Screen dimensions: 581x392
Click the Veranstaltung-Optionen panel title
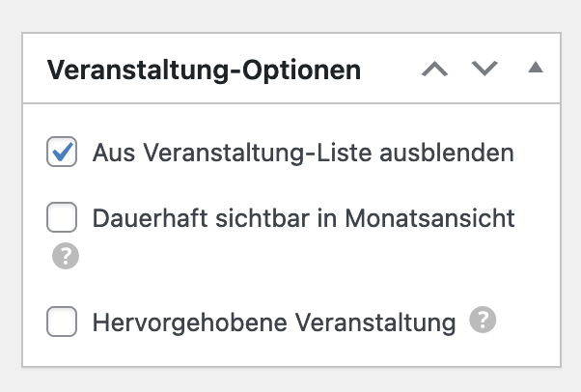(205, 70)
